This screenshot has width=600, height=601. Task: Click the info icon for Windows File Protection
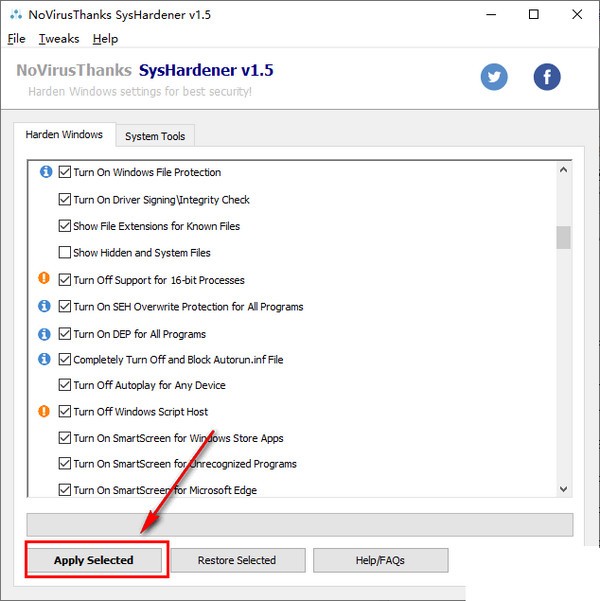[x=46, y=172]
